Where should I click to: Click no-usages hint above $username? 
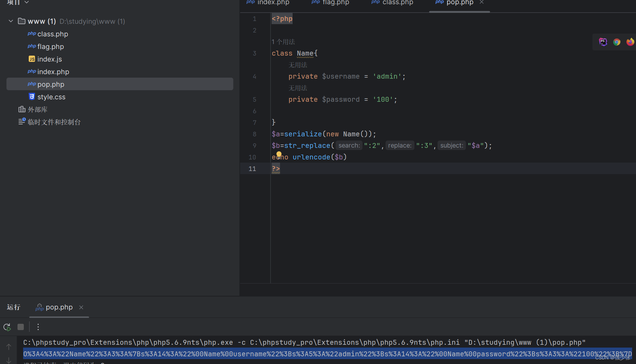(x=298, y=65)
